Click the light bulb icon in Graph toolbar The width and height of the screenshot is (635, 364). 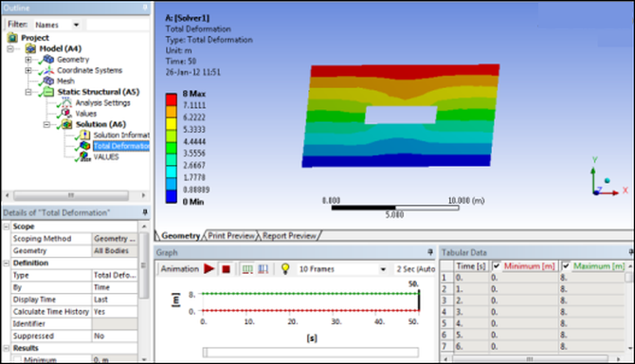[285, 269]
